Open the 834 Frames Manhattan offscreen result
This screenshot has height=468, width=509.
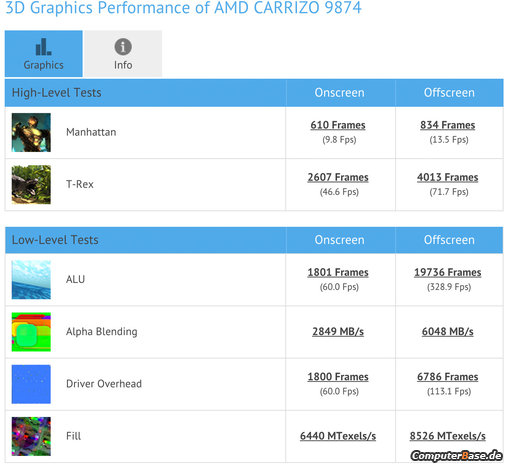click(x=448, y=125)
